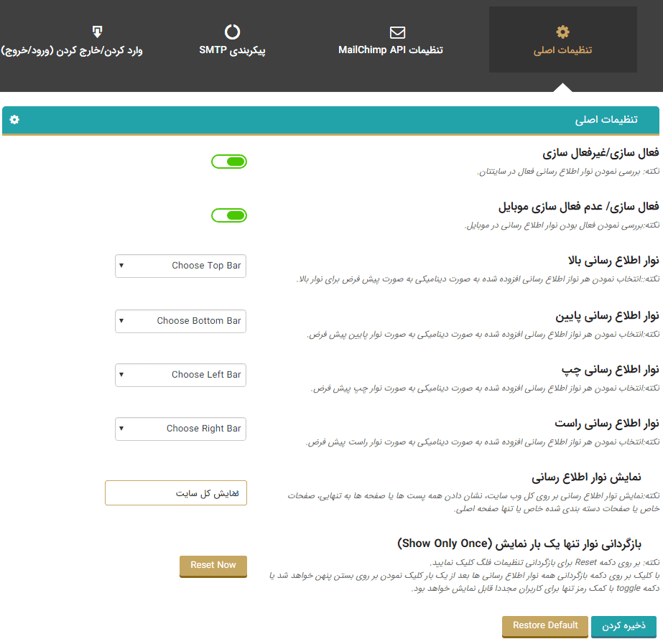Click the فعال سازی/غیرفعال سازی heading
663x644 pixels.
pos(601,153)
